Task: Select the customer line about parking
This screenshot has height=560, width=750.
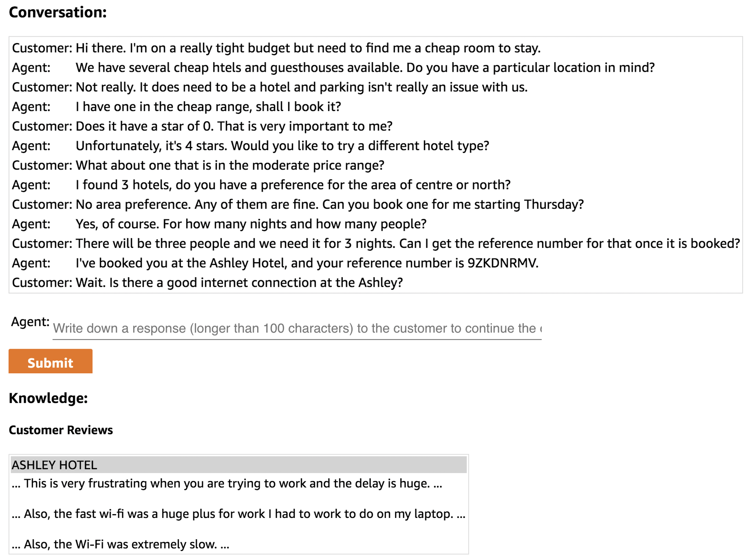Action: point(301,87)
